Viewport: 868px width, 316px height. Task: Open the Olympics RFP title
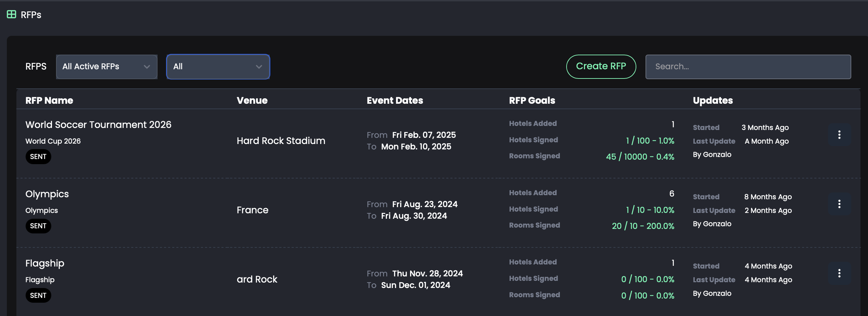(47, 194)
